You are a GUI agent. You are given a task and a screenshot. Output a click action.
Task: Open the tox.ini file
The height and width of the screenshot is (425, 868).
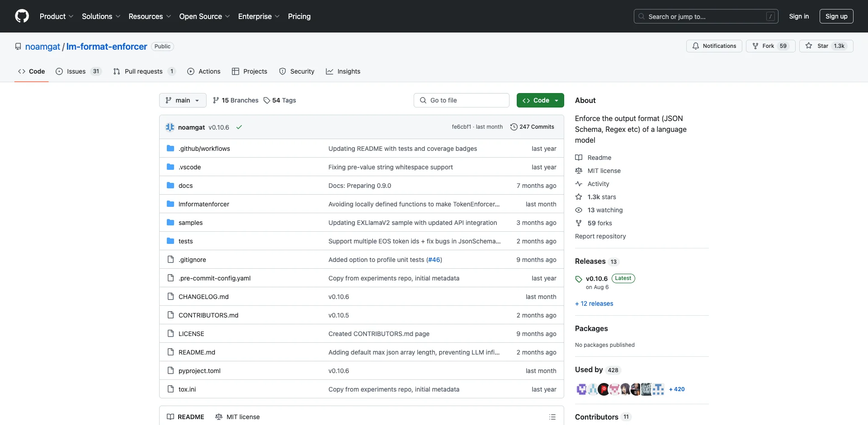187,389
